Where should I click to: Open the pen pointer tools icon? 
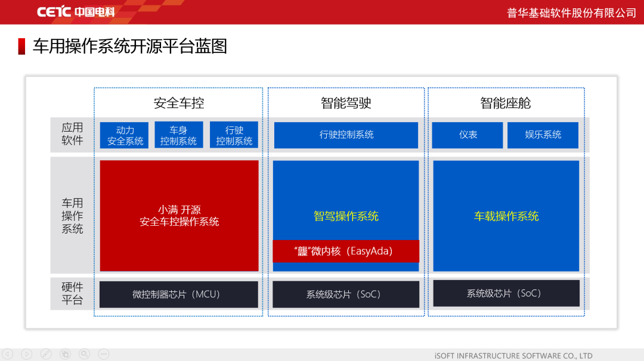click(46, 354)
